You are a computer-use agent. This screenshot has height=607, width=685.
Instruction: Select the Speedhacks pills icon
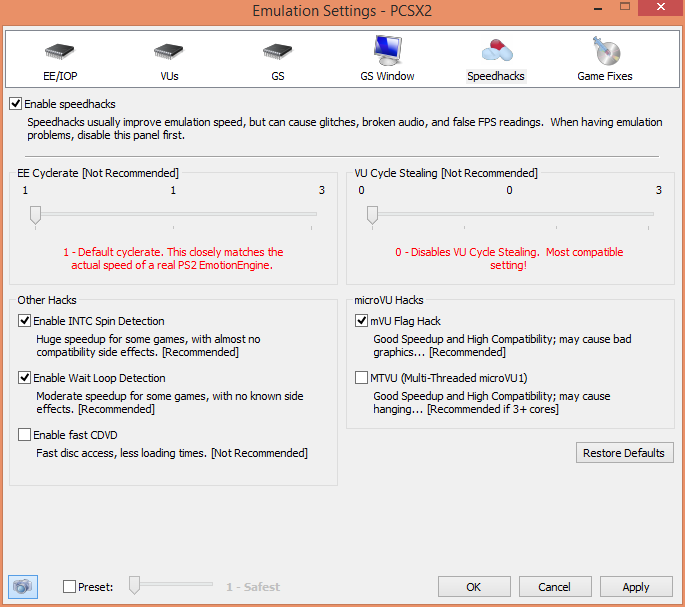tap(497, 50)
